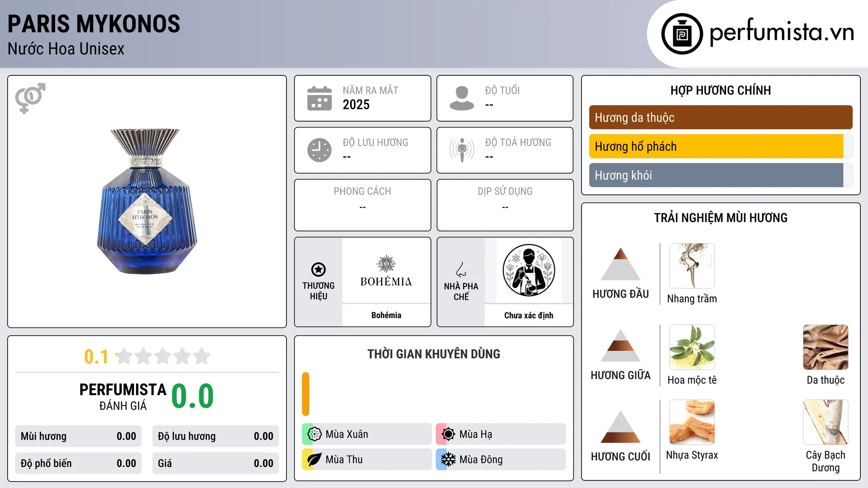Click the Độ phổ biến score row

point(78,463)
